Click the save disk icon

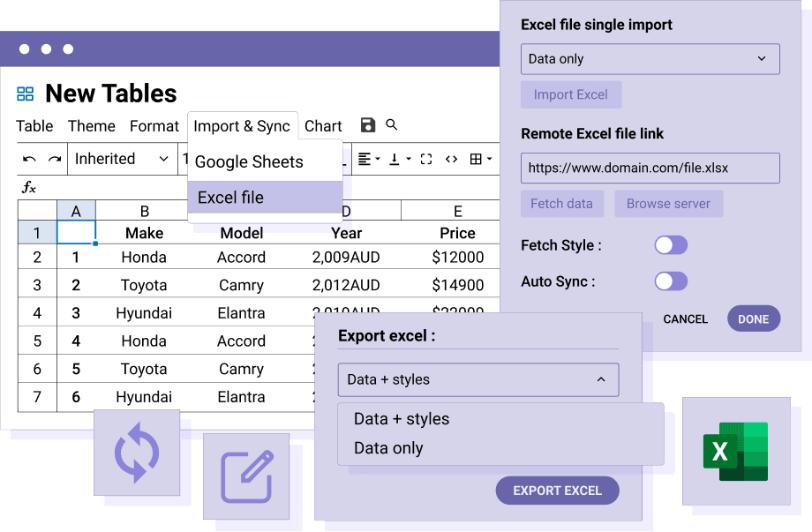coord(368,125)
